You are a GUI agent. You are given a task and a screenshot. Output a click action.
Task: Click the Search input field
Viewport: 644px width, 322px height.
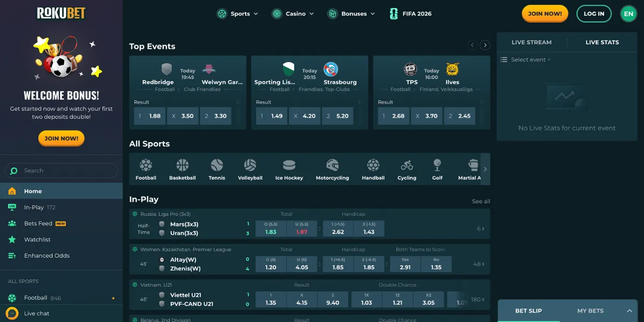coord(61,171)
